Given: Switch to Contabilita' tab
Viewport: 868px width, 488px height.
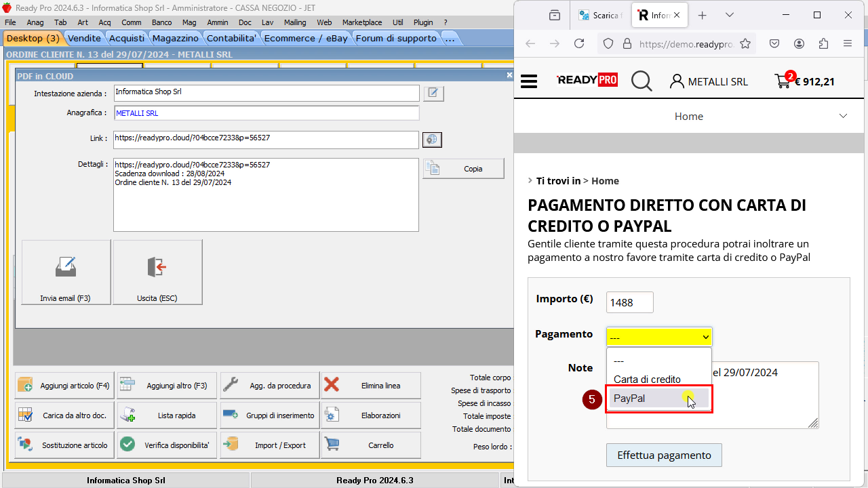Looking at the screenshot, I should point(232,38).
